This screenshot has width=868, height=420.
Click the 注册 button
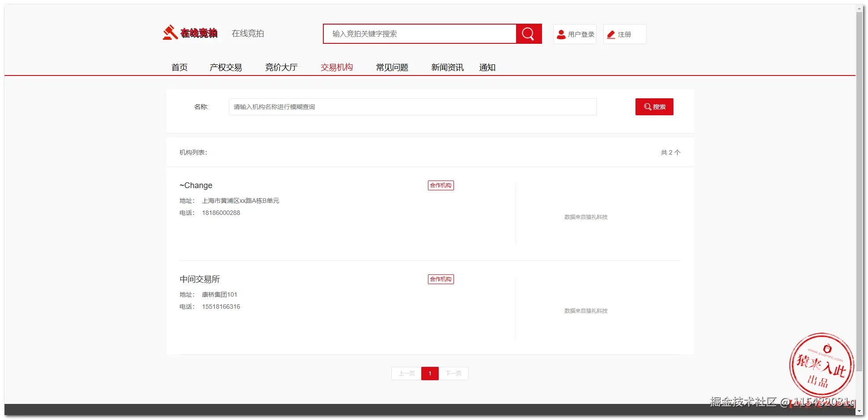click(x=625, y=34)
